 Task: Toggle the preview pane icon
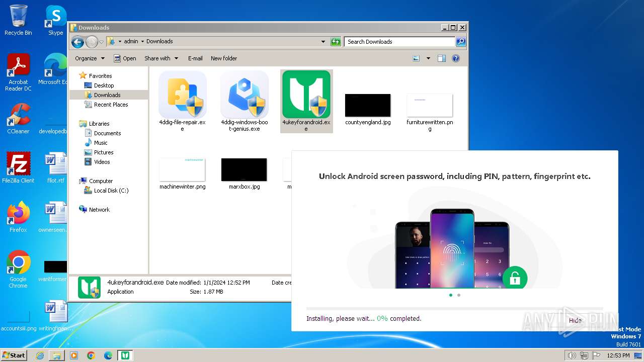pyautogui.click(x=442, y=58)
